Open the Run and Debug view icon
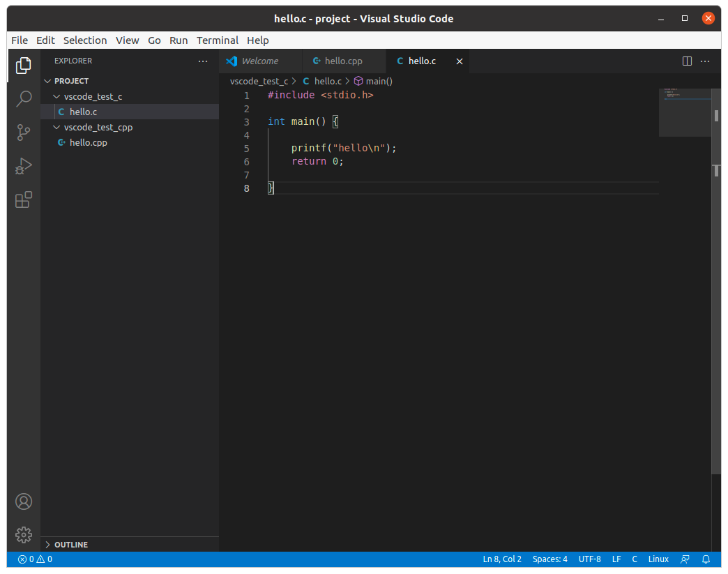 (23, 166)
